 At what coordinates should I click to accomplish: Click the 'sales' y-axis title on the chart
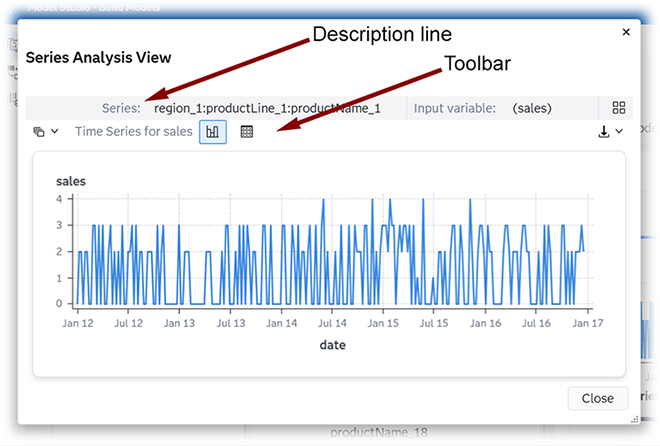(x=71, y=181)
